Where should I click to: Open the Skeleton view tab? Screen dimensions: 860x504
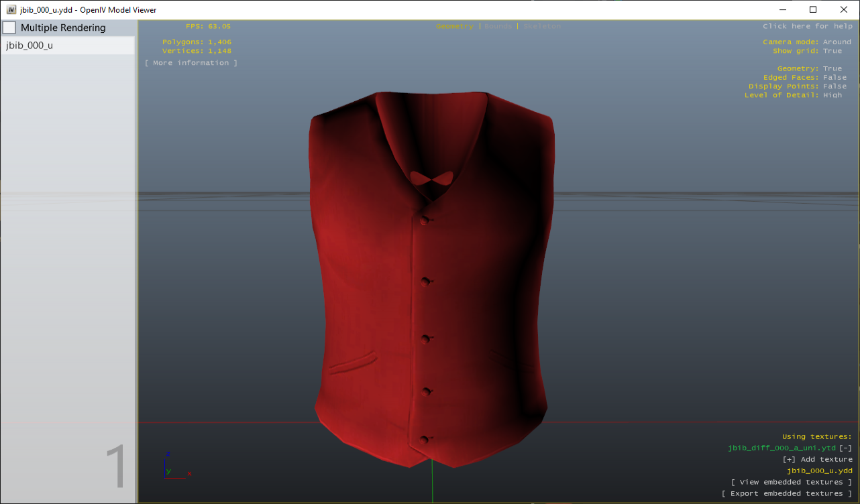pos(542,26)
